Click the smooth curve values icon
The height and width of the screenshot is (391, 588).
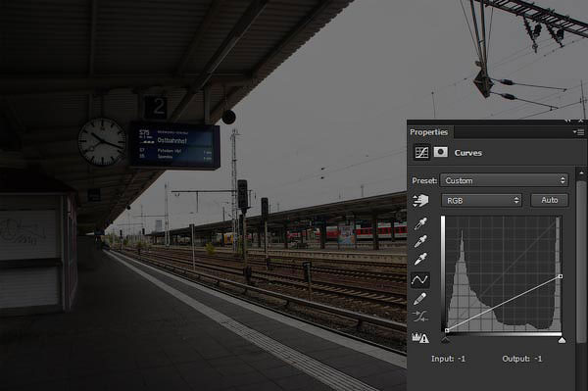click(x=420, y=317)
